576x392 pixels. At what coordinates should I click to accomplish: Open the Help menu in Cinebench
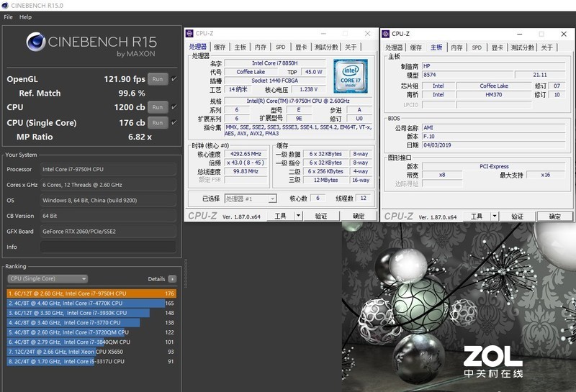tap(25, 17)
